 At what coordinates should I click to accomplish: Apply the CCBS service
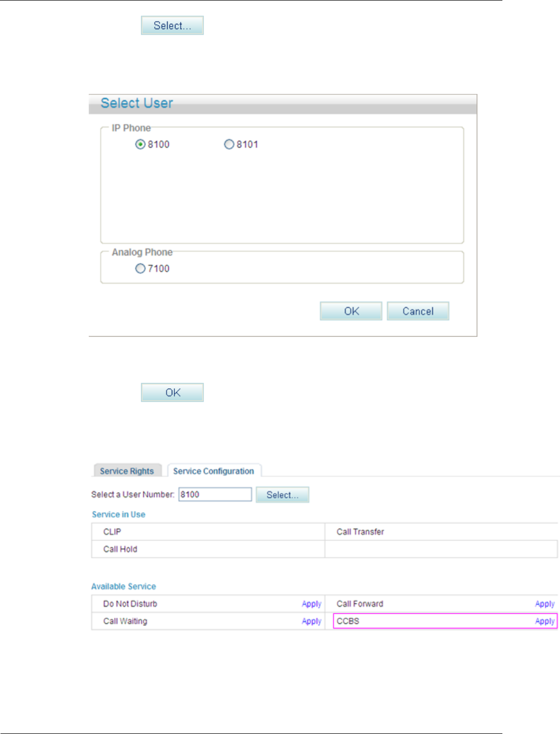point(545,621)
